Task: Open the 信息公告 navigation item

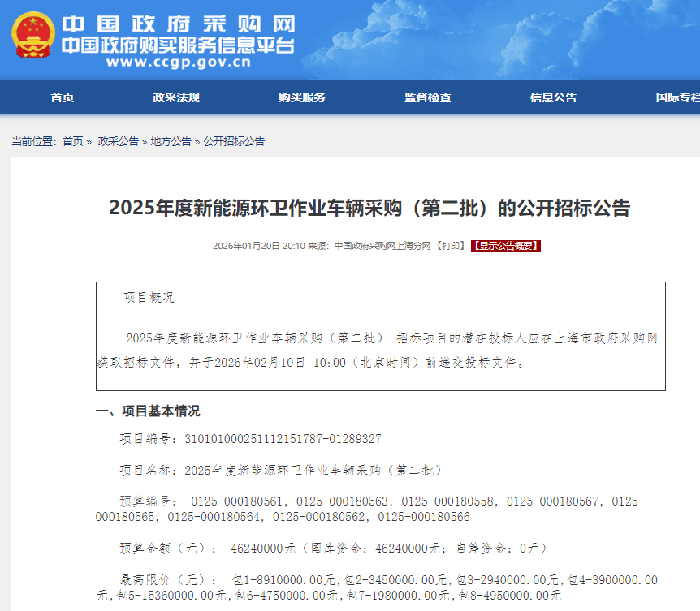Action: point(554,97)
